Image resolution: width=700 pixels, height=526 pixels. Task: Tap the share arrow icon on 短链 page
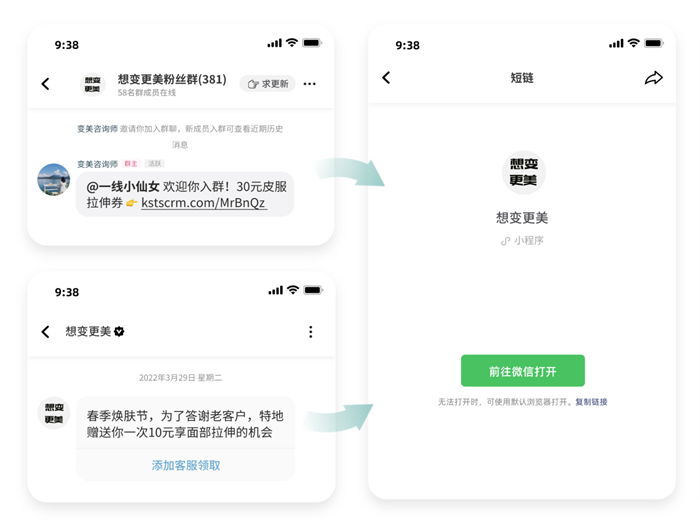point(653,78)
